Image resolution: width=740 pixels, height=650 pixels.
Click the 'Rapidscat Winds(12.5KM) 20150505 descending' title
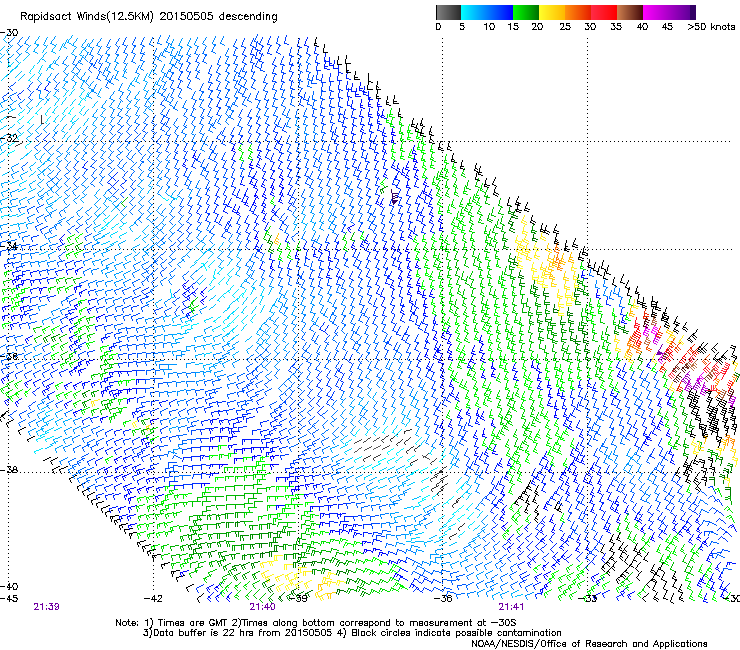(149, 17)
